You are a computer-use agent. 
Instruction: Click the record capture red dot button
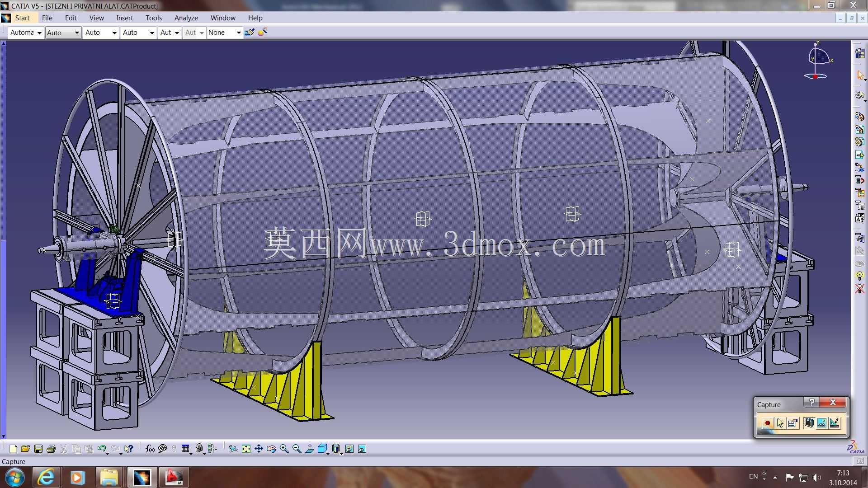(x=767, y=423)
